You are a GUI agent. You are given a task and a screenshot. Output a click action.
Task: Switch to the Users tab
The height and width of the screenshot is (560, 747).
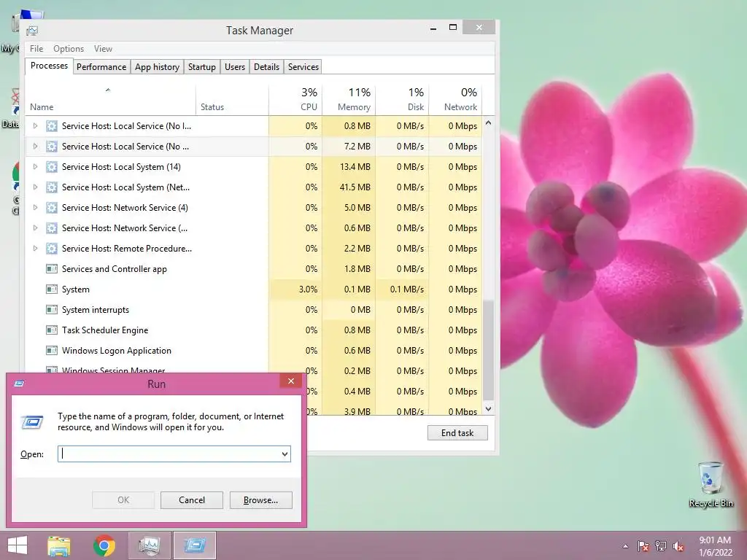(x=235, y=66)
